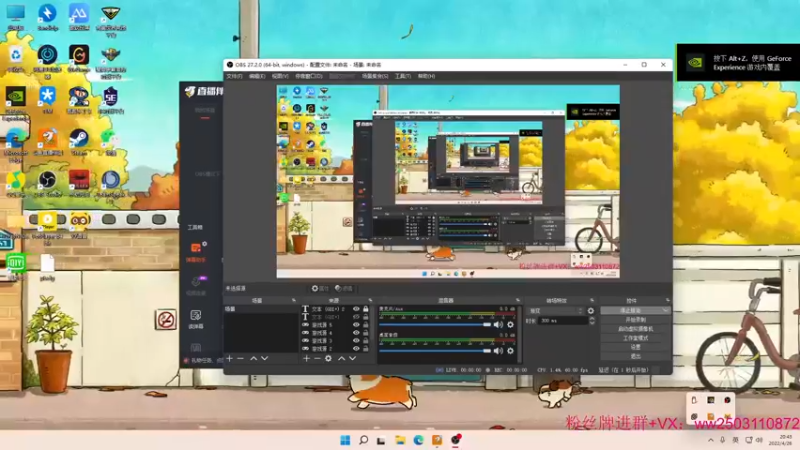Image resolution: width=800 pixels, height=450 pixels.
Task: Move source up in the Sources panel
Action: pos(341,359)
